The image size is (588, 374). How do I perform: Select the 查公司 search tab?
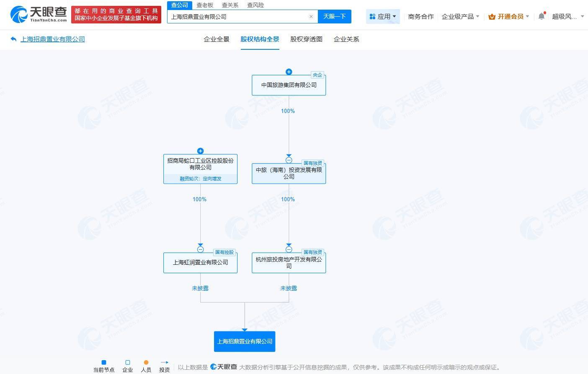tap(180, 5)
